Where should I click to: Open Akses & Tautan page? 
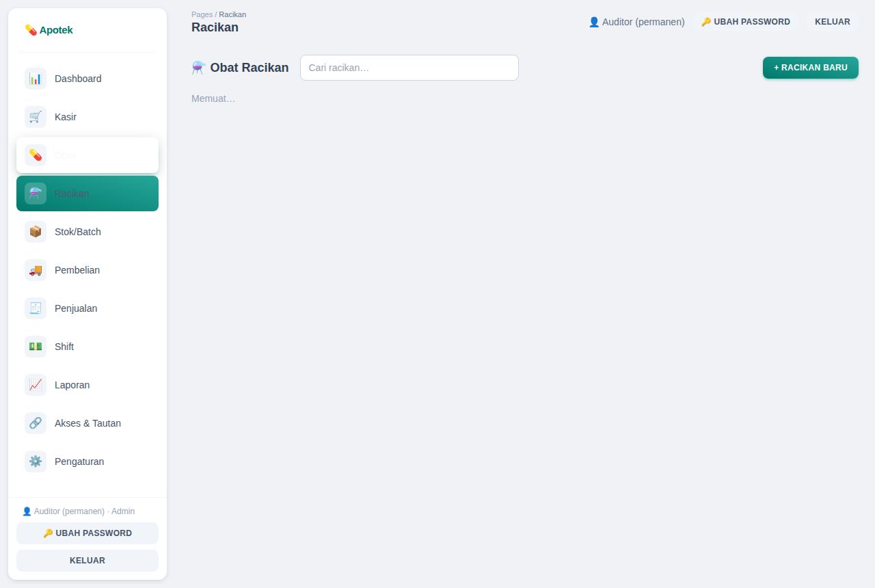pos(87,423)
